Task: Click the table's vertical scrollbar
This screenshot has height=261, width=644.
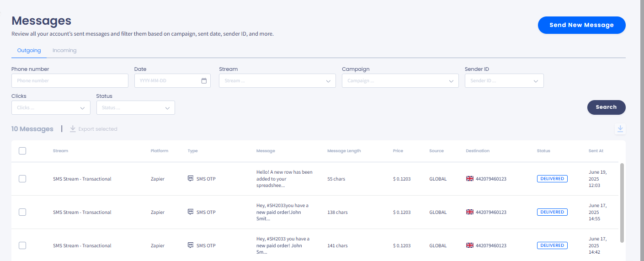Action: (x=622, y=202)
